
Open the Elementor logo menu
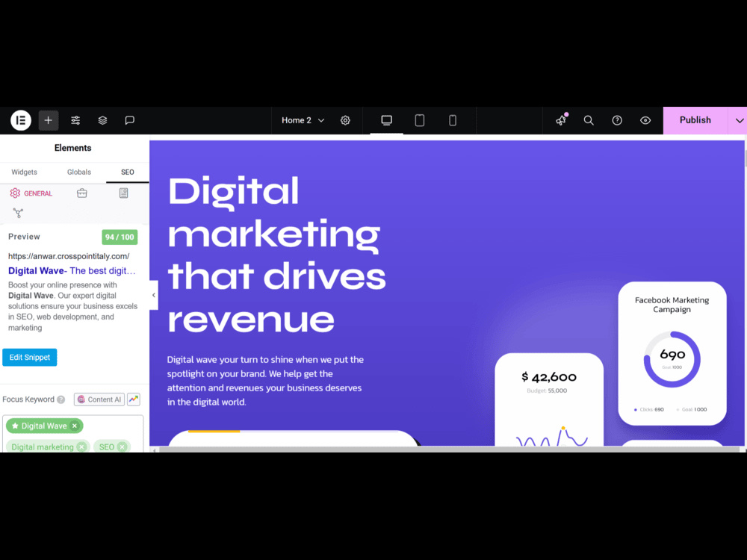[20, 120]
